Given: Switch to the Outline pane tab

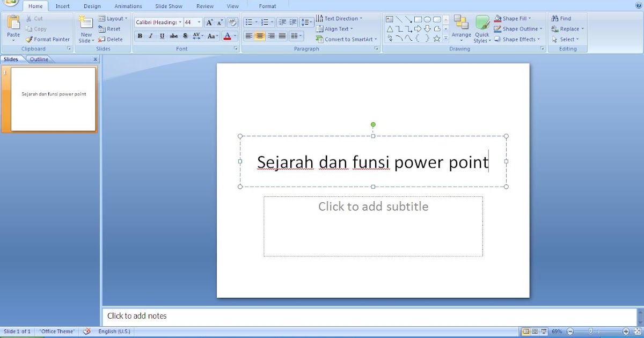Looking at the screenshot, I should [39, 59].
